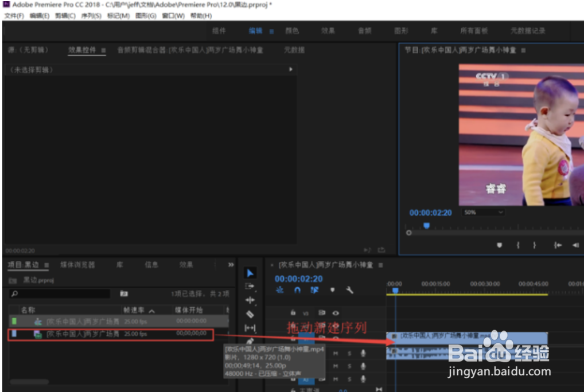Toggle nest sequence insert mode

(x=280, y=290)
